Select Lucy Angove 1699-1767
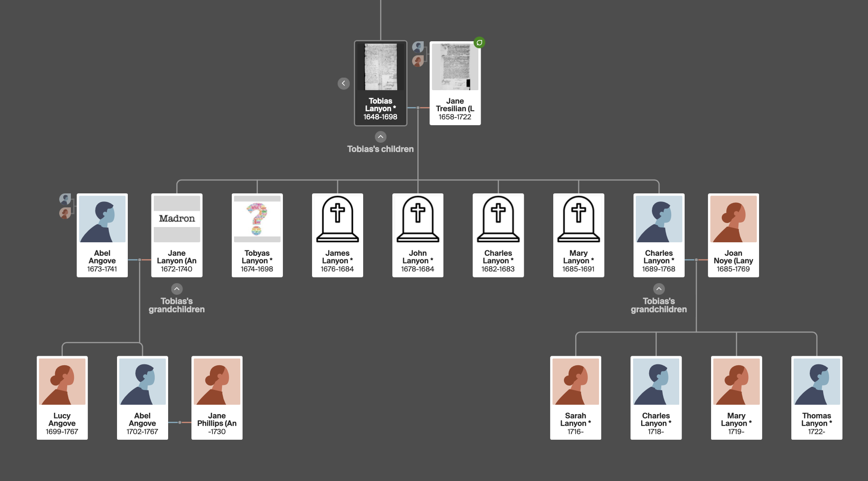 [62, 398]
